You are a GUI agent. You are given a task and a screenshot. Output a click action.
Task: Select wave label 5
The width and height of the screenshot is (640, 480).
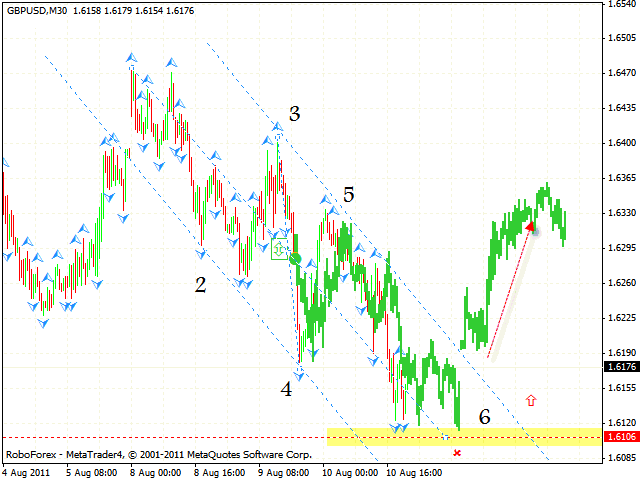(x=348, y=195)
